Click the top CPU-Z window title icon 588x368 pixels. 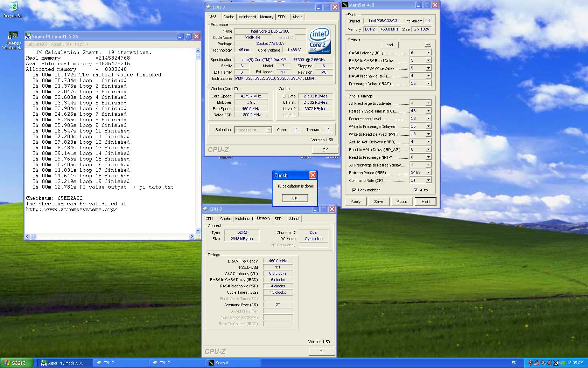click(209, 7)
